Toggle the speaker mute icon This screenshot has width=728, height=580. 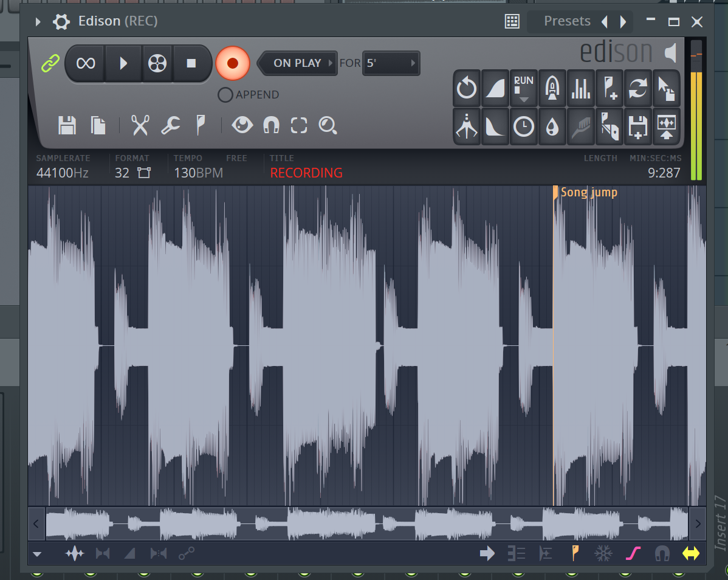(670, 52)
